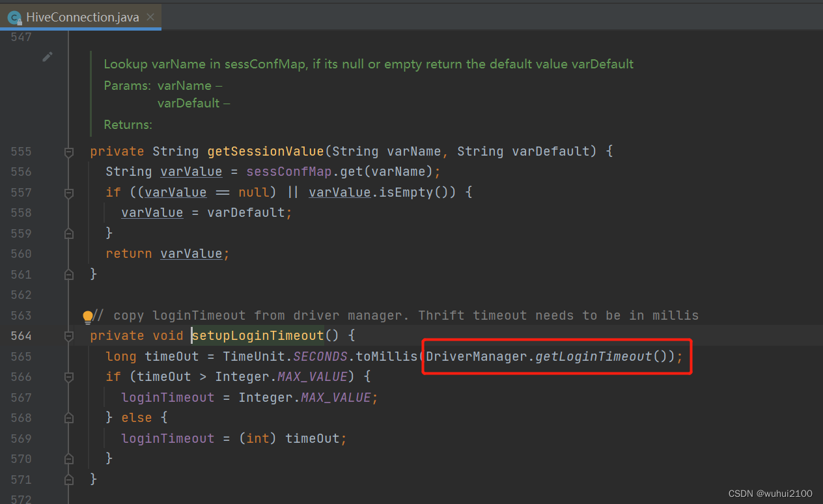Toggle the else fold marker at line 568
The image size is (823, 504).
[x=68, y=418]
